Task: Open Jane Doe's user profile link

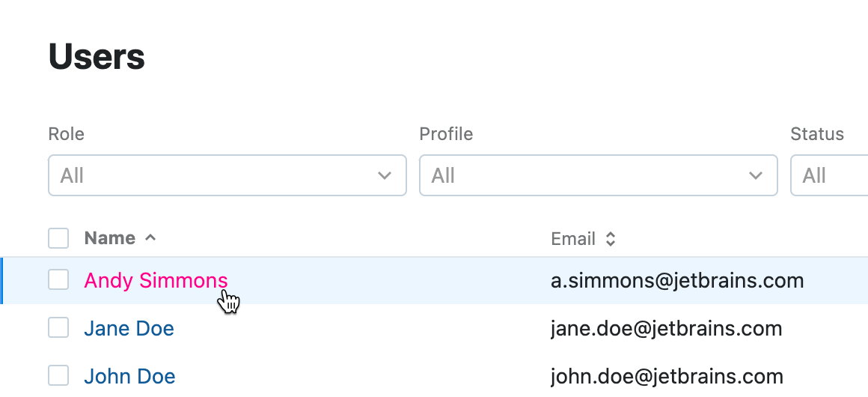Action: coord(129,328)
